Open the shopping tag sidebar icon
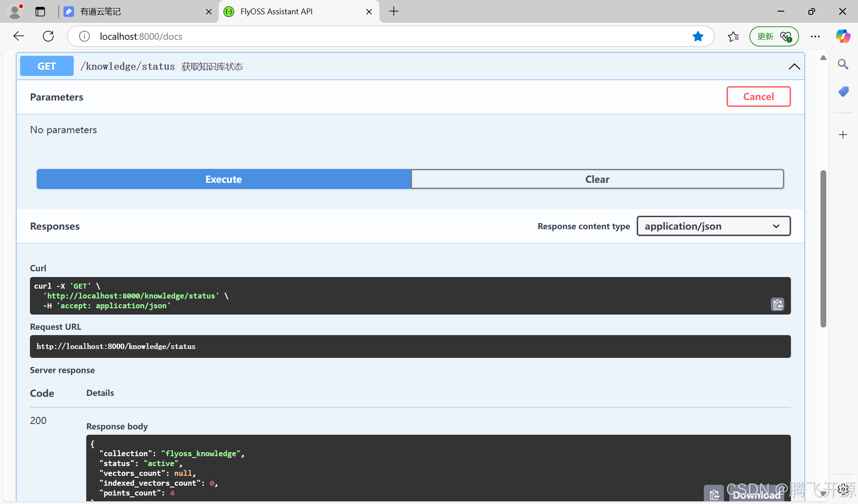 [x=843, y=92]
